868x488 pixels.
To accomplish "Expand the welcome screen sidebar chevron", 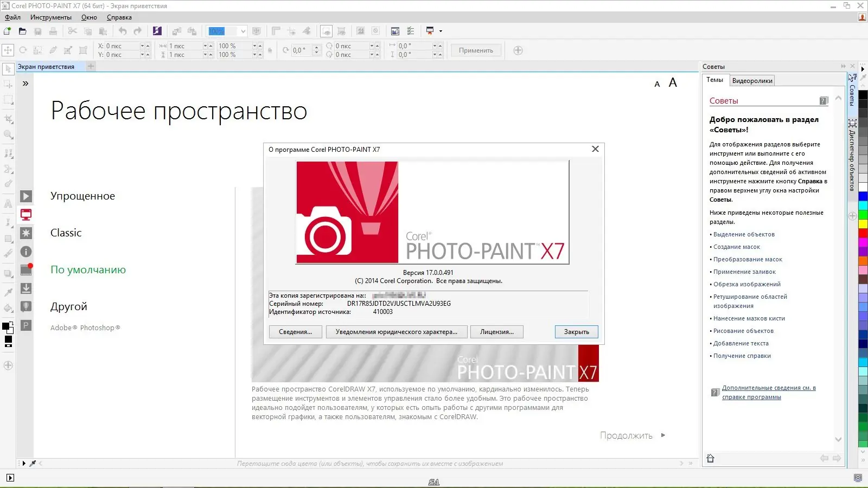I will coord(25,84).
